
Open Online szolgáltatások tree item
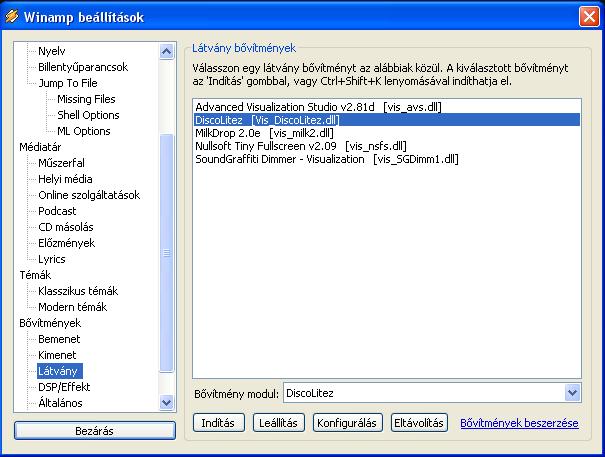[89, 195]
